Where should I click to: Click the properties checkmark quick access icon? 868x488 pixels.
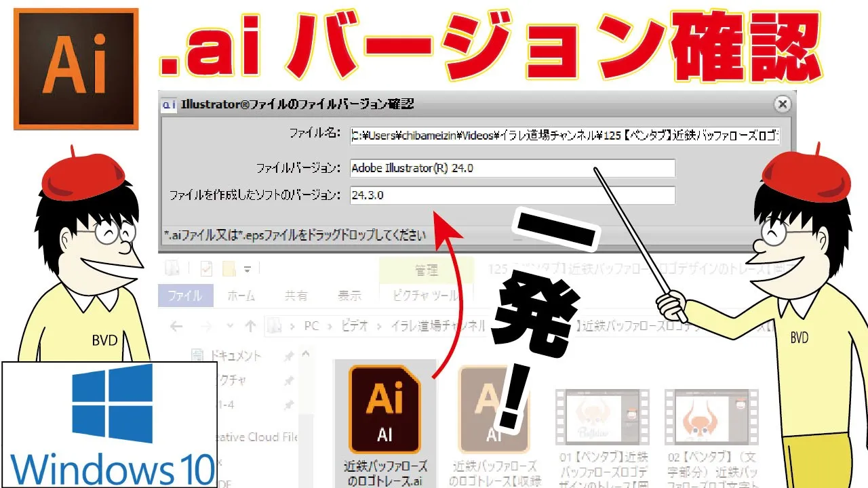pyautogui.click(x=207, y=269)
